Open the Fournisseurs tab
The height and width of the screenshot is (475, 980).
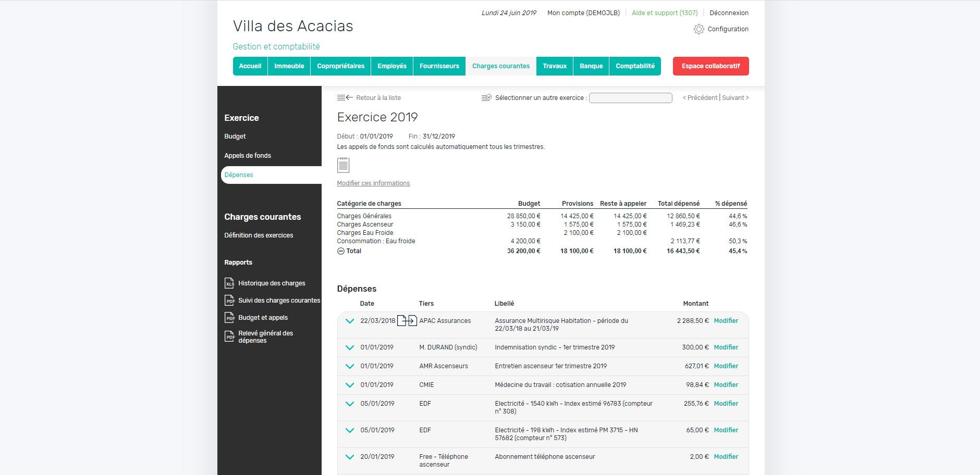tap(439, 66)
